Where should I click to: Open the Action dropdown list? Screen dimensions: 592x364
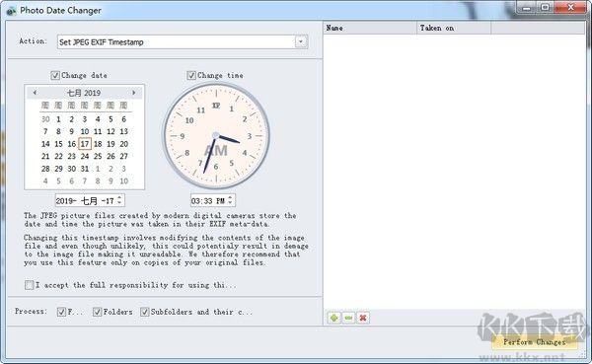point(301,41)
